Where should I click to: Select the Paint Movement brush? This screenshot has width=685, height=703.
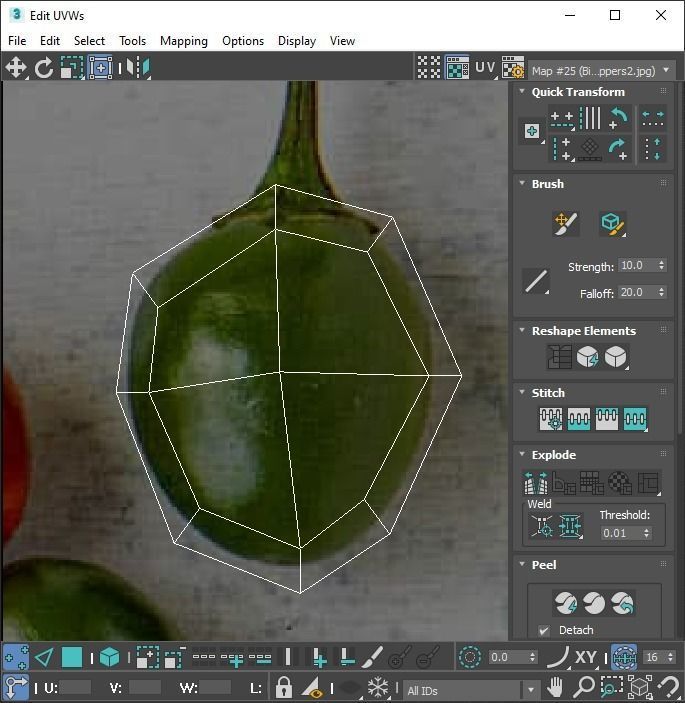[566, 224]
